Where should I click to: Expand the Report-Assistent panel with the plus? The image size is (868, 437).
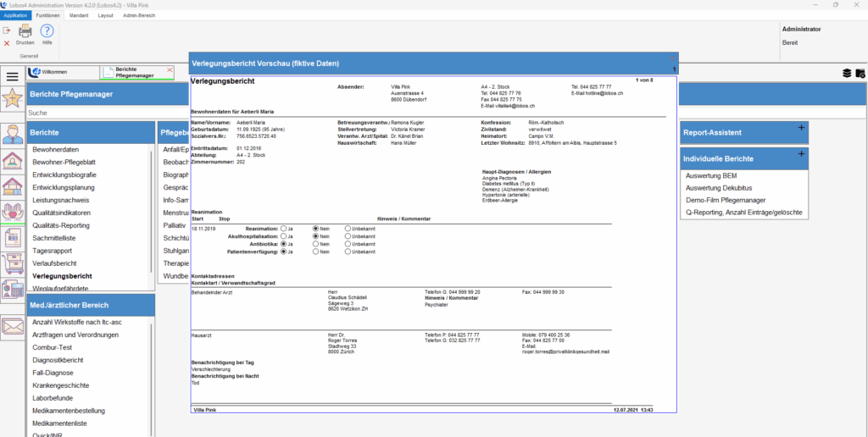click(x=801, y=128)
